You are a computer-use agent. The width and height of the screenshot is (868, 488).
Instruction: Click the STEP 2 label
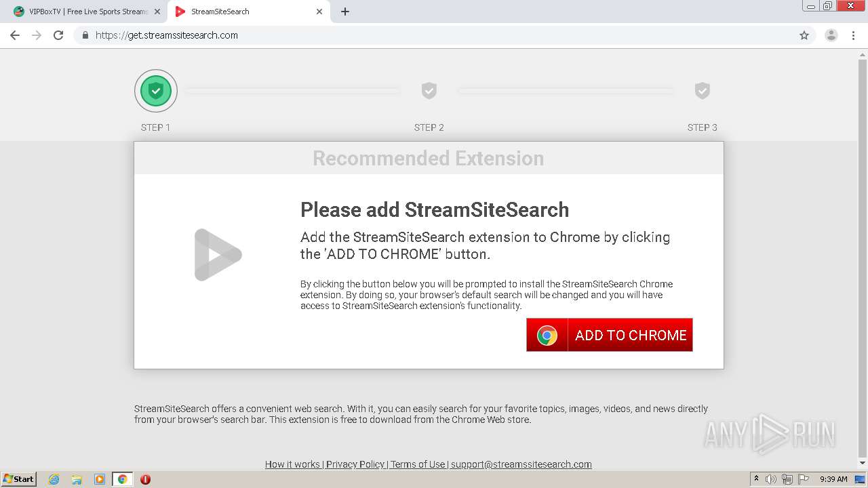point(429,127)
